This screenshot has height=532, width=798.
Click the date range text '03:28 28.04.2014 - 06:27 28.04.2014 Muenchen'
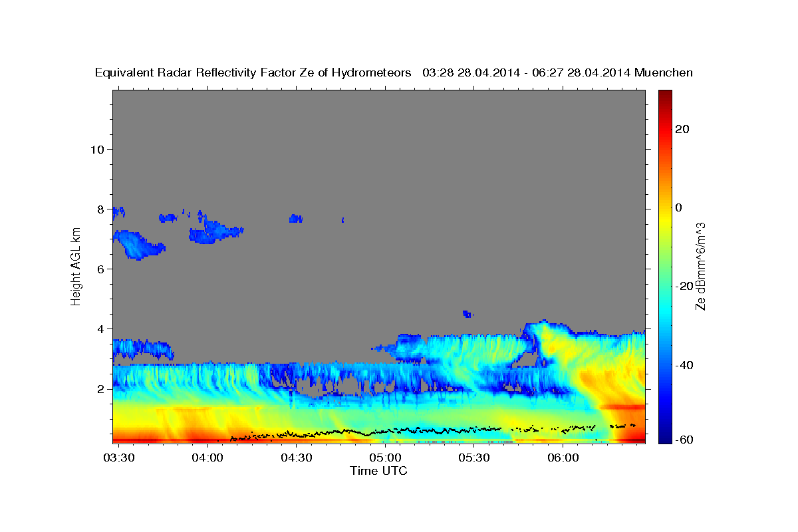558,72
